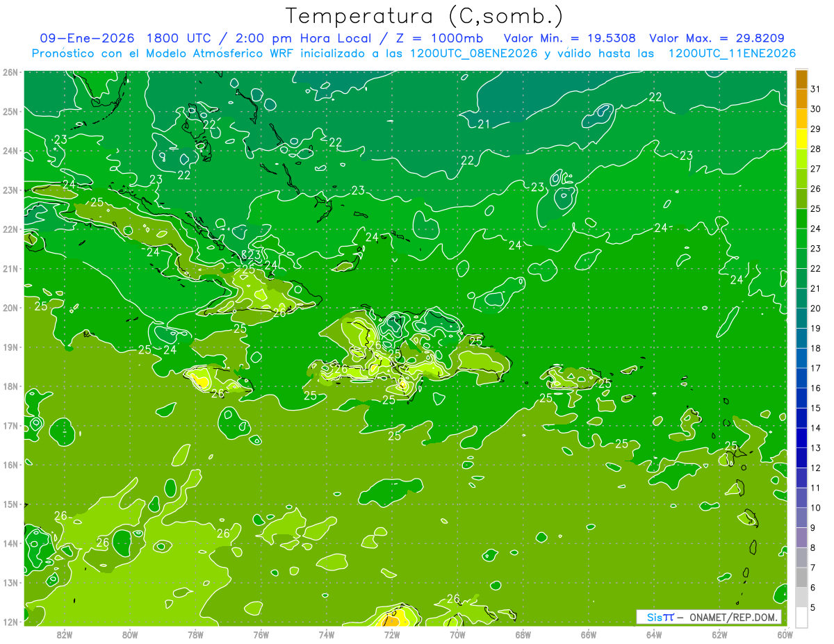Click the dark orange swatch above 31
The height and width of the screenshot is (644, 834).
[801, 79]
